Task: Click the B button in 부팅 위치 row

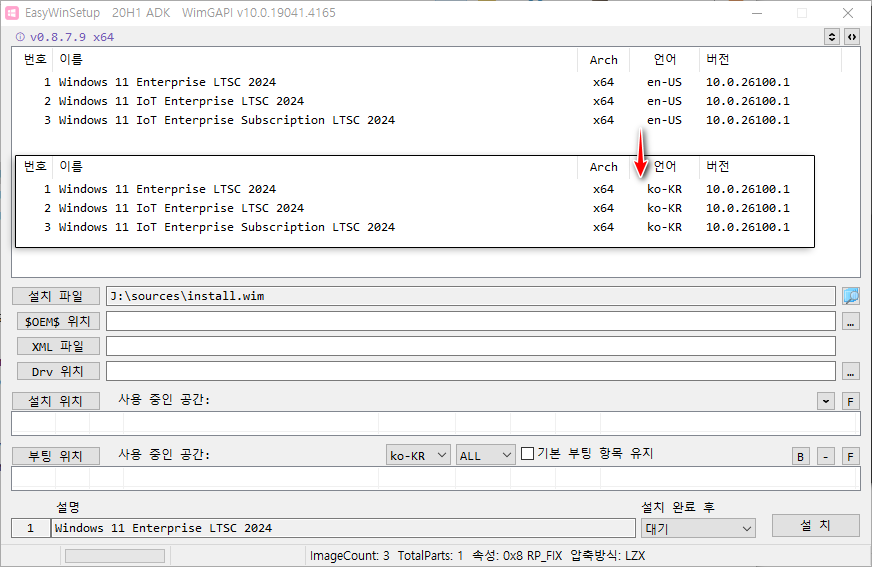Action: 800,456
